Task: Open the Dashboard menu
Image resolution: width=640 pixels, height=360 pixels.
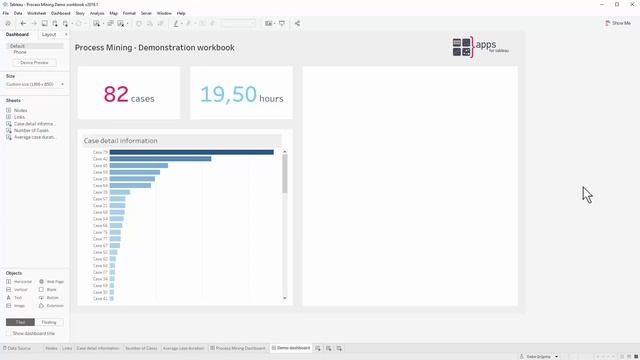Action: point(60,13)
